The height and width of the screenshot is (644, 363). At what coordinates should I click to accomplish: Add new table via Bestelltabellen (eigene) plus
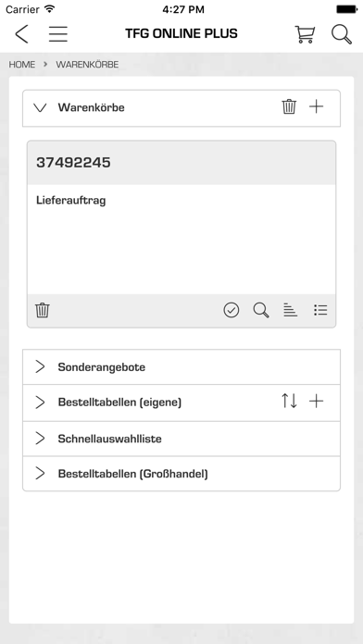[x=316, y=402]
